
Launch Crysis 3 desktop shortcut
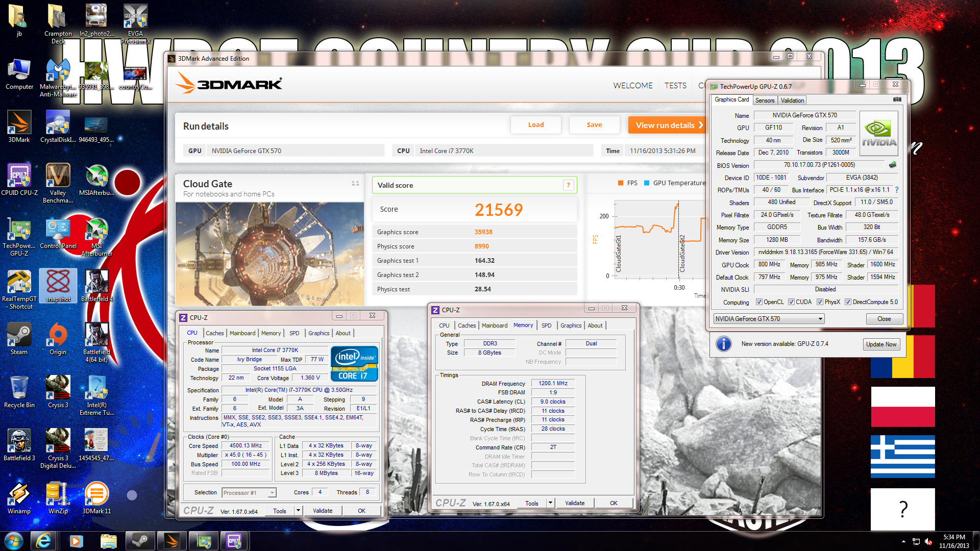click(x=58, y=392)
